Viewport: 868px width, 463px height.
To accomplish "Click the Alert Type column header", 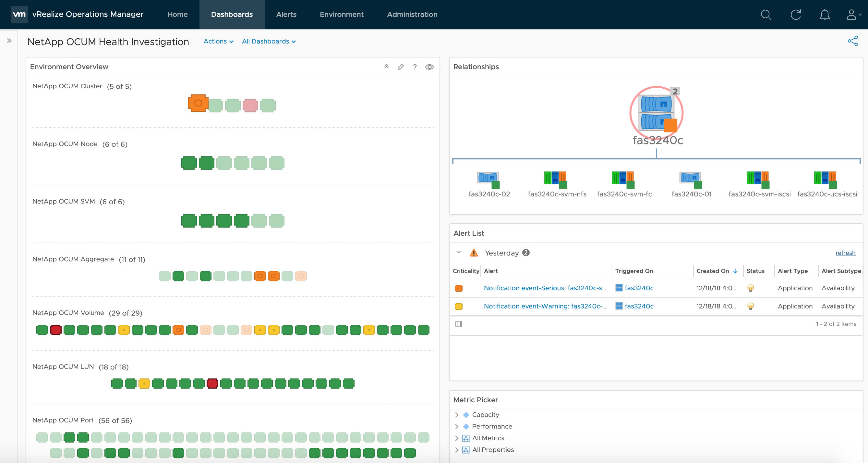I will pyautogui.click(x=792, y=271).
